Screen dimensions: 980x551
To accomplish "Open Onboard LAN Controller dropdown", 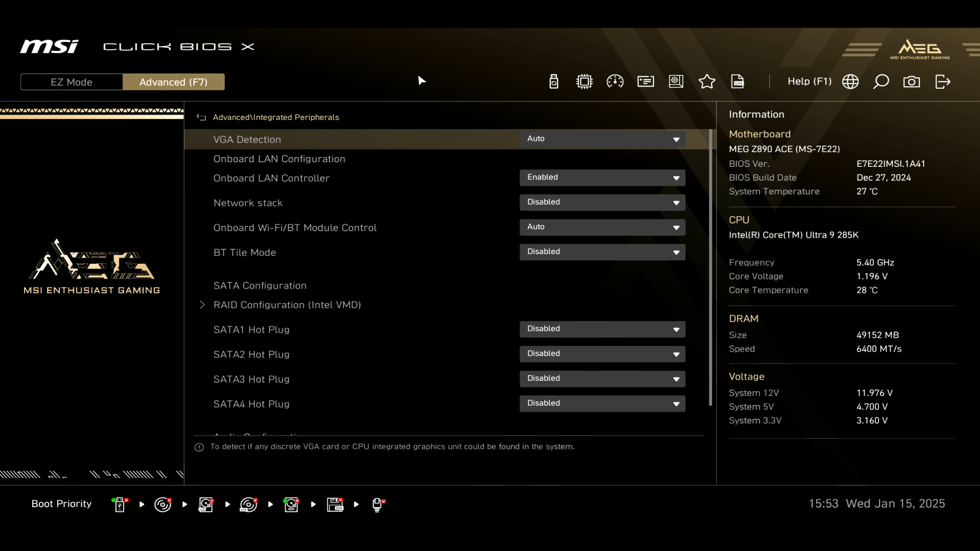I will click(x=602, y=178).
